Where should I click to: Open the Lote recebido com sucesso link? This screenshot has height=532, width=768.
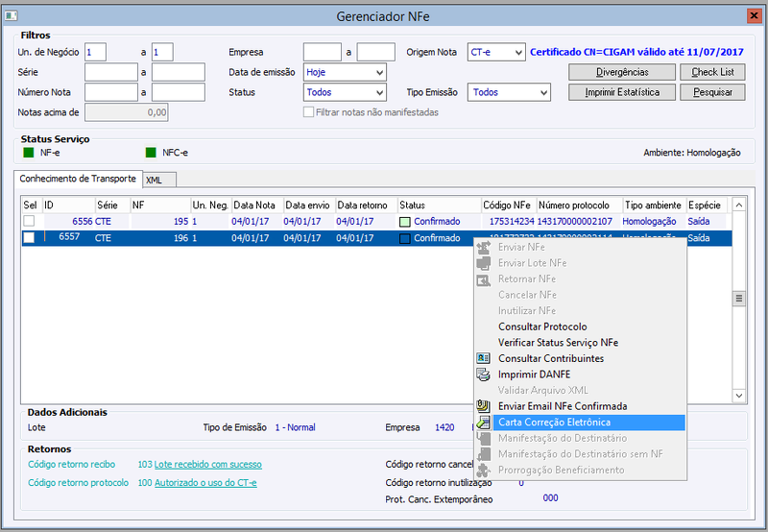[x=207, y=465]
